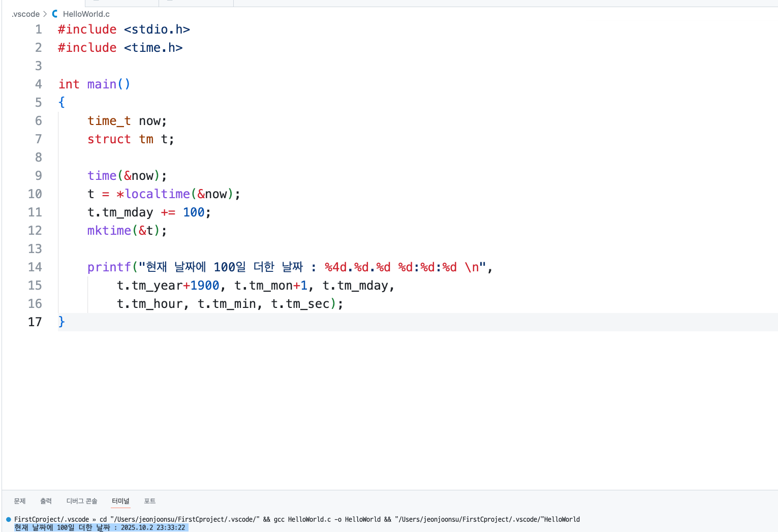The height and width of the screenshot is (532, 778).
Task: Click the t.tm_mday identifier on line 11
Action: tap(120, 212)
